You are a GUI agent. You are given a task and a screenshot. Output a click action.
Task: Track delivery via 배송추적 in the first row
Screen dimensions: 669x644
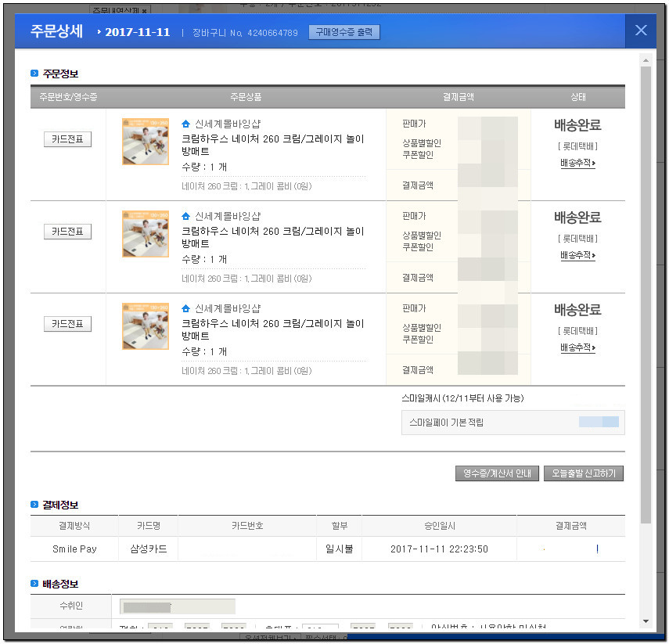click(x=577, y=163)
